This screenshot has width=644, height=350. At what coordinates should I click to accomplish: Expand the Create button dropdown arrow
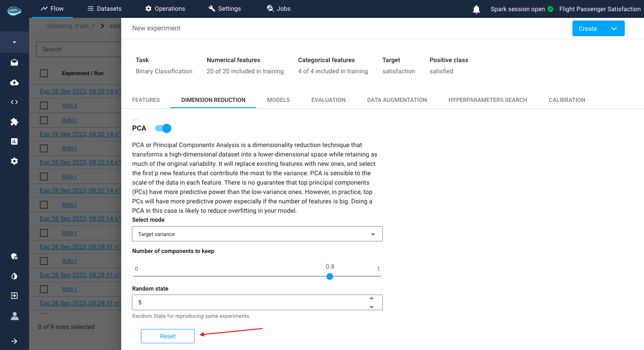(614, 29)
